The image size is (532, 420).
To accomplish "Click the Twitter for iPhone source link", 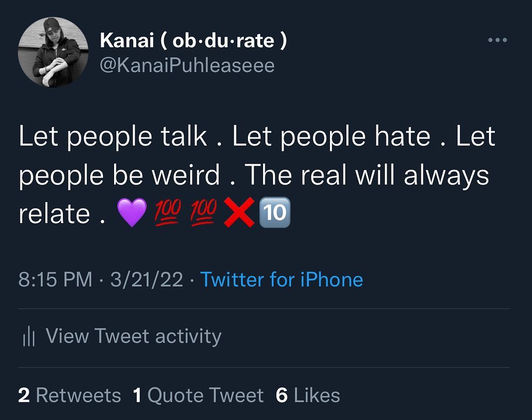I will (x=282, y=280).
